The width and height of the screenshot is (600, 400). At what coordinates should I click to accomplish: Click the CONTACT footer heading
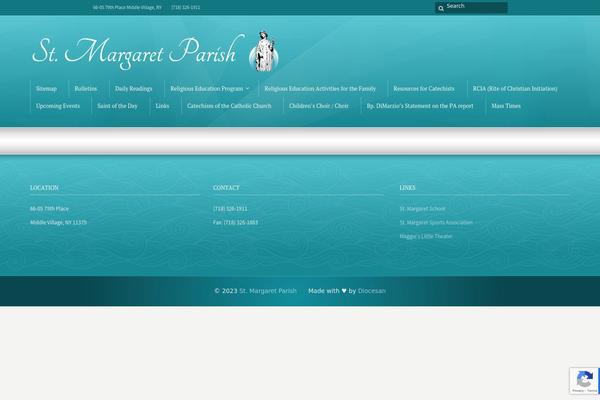coord(226,188)
